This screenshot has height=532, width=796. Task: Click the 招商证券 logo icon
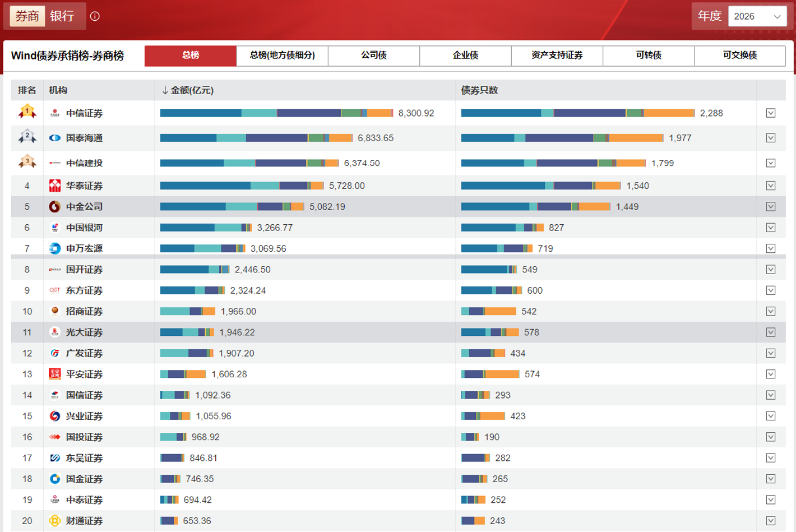(54, 311)
